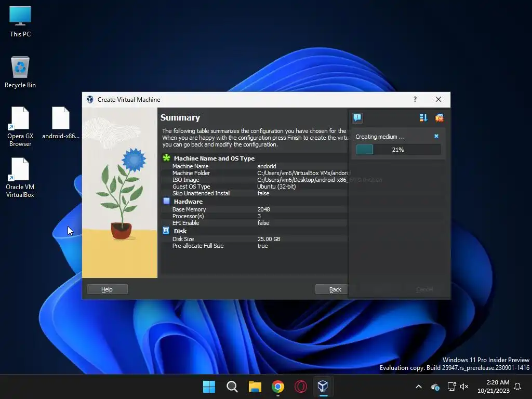The image size is (532, 399).
Task: Open Opera from the taskbar
Action: coord(301,387)
